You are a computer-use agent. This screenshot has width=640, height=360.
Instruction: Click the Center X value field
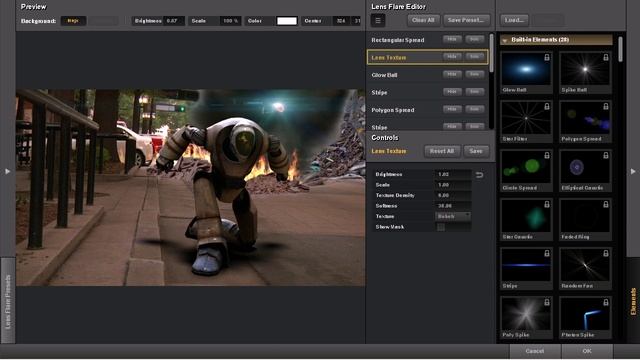341,21
